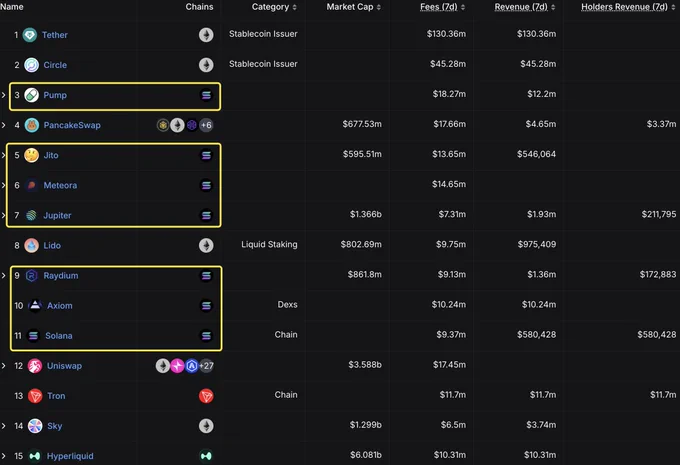Click the Tether logo icon

[x=30, y=35]
